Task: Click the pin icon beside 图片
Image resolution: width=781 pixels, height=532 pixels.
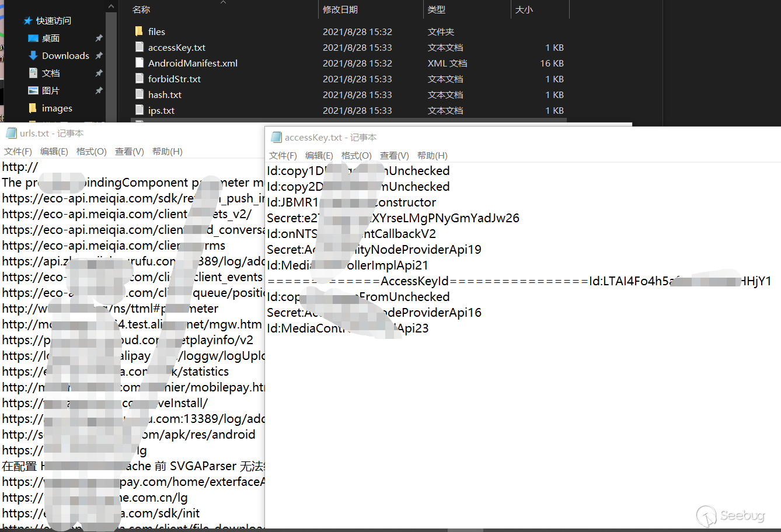Action: tap(99, 91)
